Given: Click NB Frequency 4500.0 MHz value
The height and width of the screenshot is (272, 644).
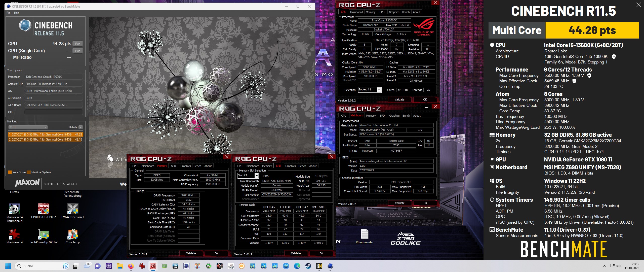Looking at the screenshot, I should point(213,184).
